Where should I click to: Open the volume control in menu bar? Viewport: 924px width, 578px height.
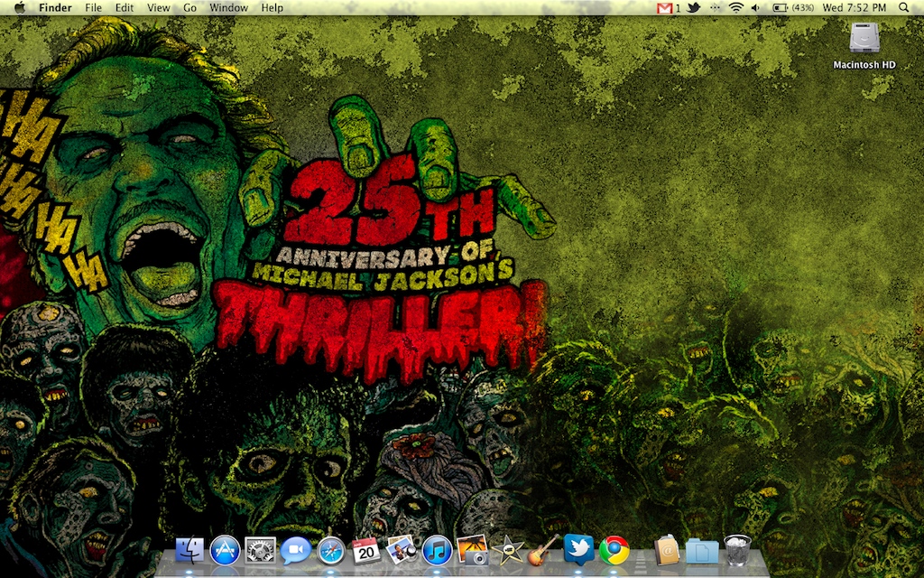(x=756, y=7)
